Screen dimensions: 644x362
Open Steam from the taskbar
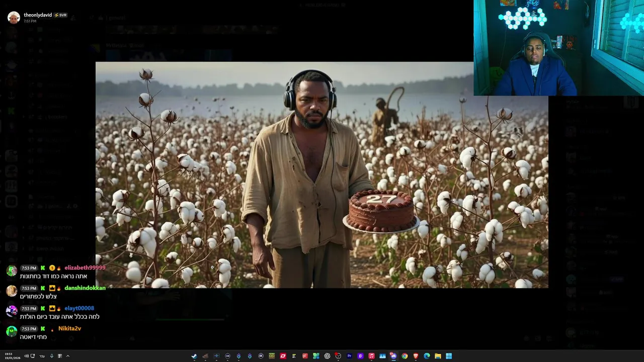[194, 356]
